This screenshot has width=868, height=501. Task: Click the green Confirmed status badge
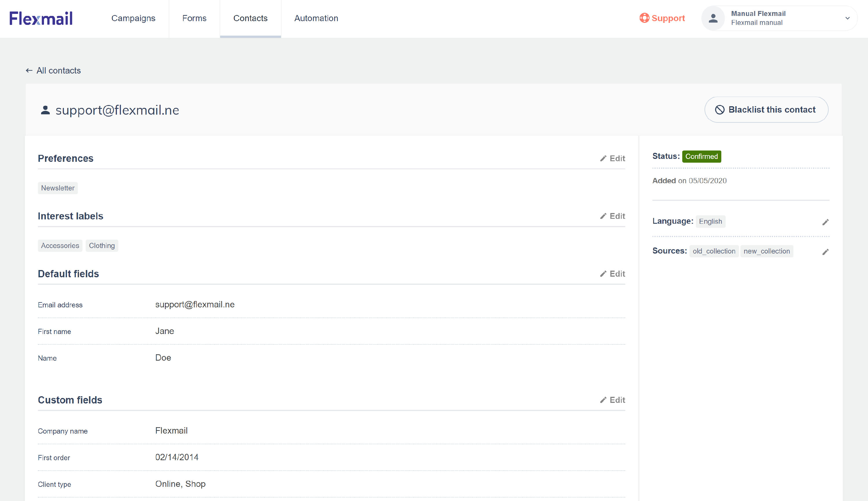pyautogui.click(x=701, y=157)
